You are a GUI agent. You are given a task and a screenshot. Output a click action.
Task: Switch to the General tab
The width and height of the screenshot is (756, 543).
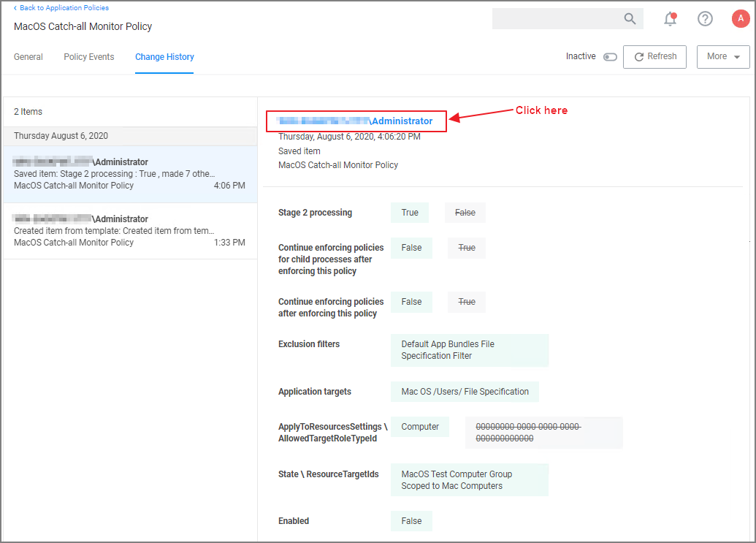coord(28,57)
